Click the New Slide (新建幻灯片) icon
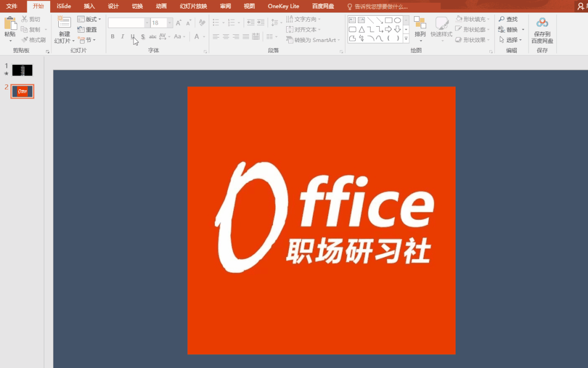 [x=64, y=23]
